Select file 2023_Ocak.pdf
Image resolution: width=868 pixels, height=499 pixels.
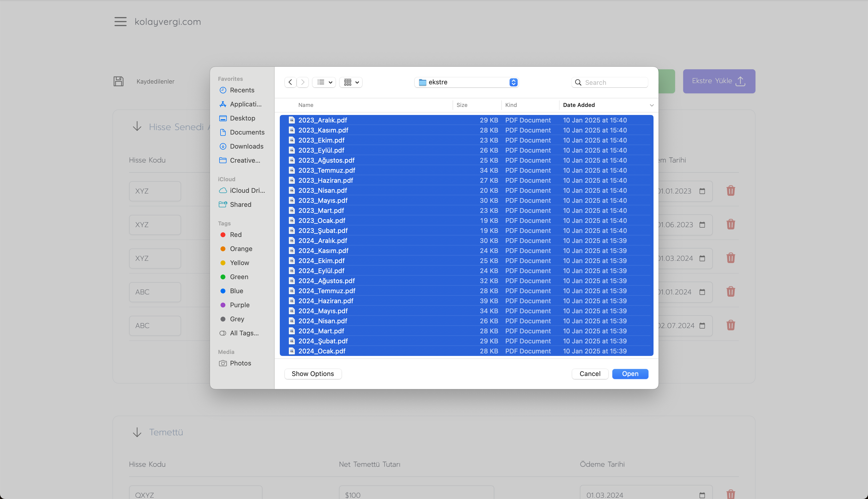point(467,221)
